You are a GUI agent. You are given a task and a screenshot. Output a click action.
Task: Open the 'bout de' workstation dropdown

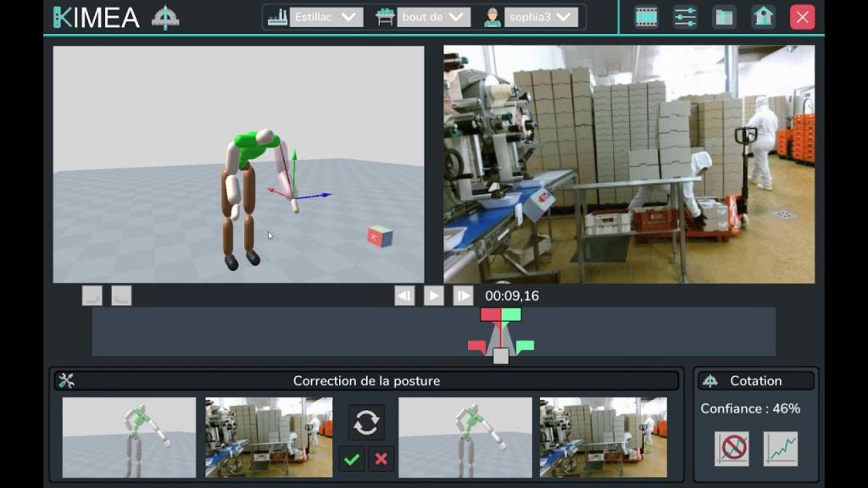coord(433,17)
